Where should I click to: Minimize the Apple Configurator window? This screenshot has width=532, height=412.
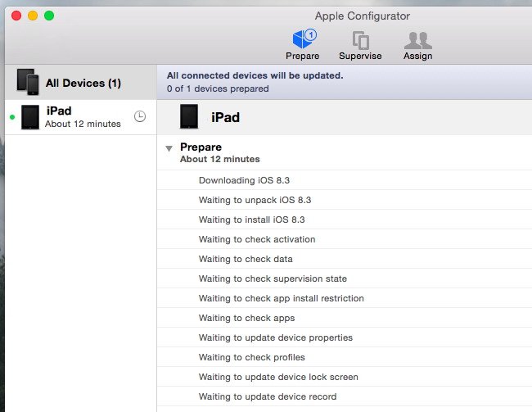[33, 16]
